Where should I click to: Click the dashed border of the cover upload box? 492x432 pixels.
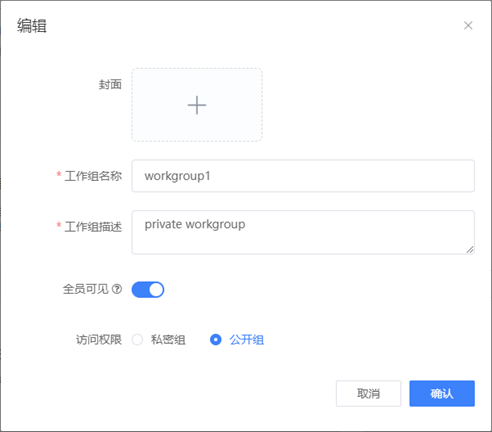pyautogui.click(x=197, y=69)
